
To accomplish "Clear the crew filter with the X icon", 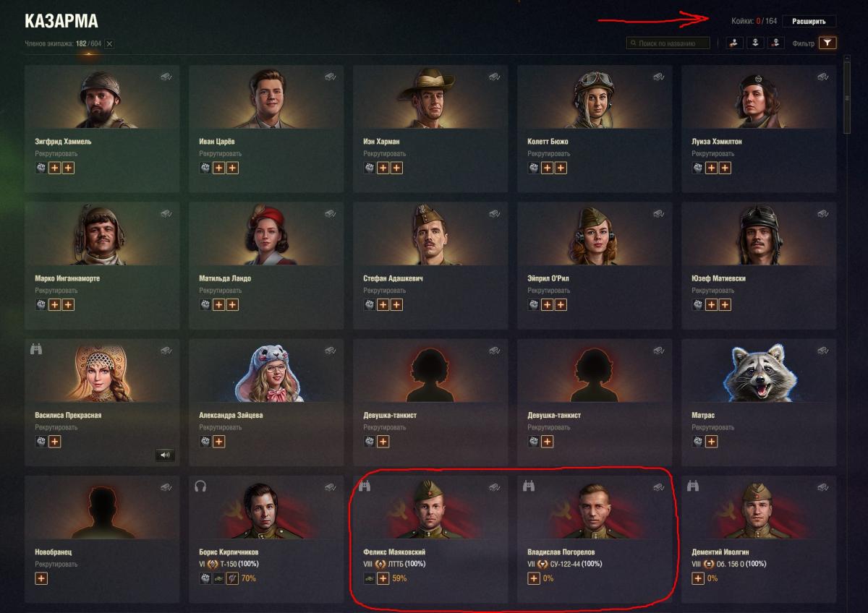I will [x=109, y=44].
